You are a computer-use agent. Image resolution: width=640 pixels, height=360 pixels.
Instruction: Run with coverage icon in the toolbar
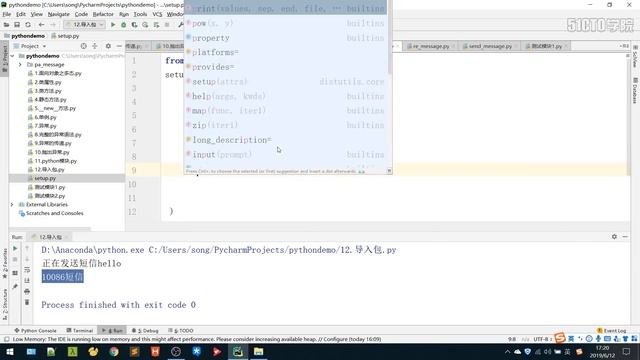134,25
